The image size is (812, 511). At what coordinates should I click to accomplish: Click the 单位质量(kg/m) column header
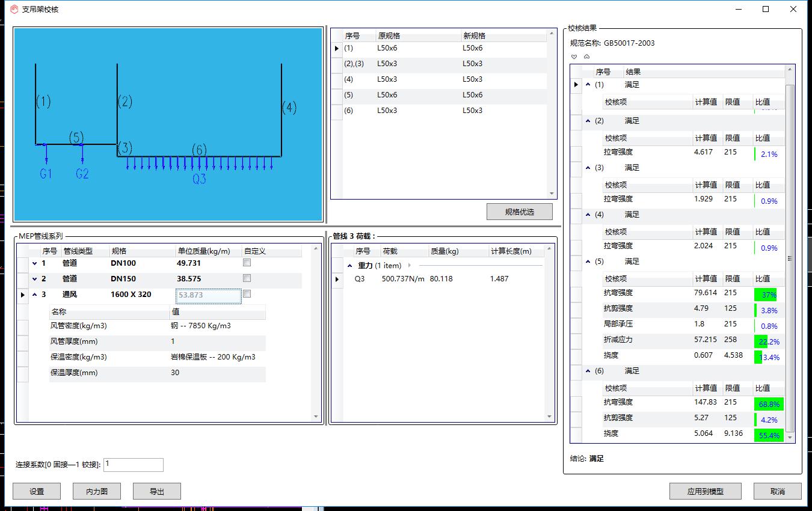(209, 251)
